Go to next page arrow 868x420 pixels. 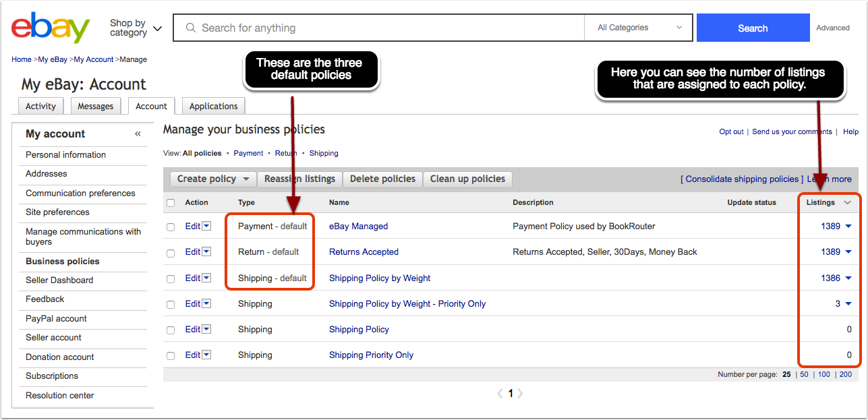click(x=521, y=394)
